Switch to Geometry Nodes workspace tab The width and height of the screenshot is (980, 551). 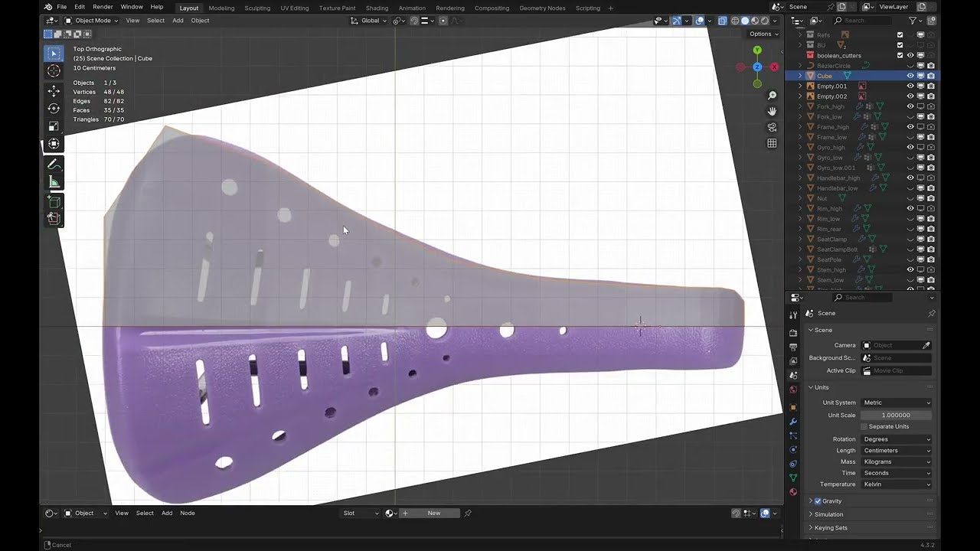click(x=542, y=8)
